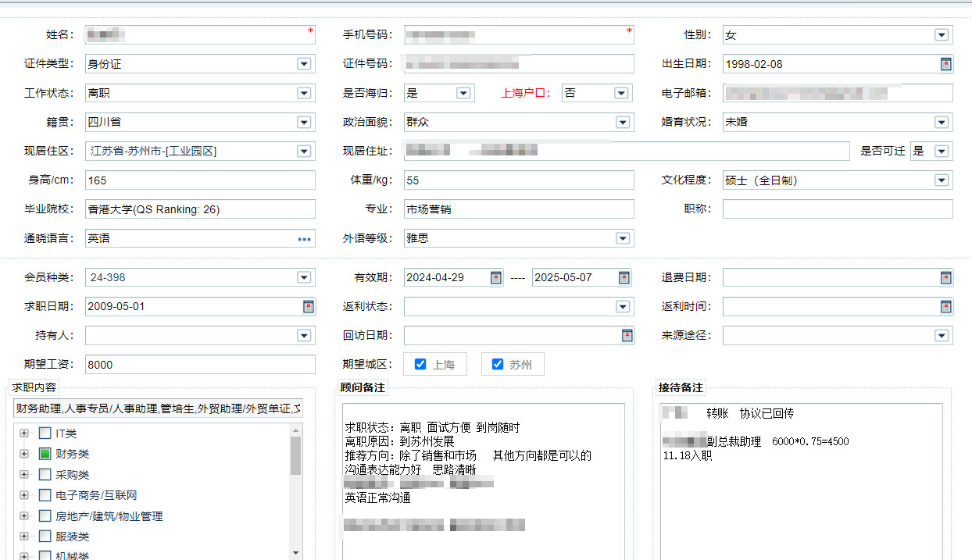Click inside the 接待备注 text area

802,481
